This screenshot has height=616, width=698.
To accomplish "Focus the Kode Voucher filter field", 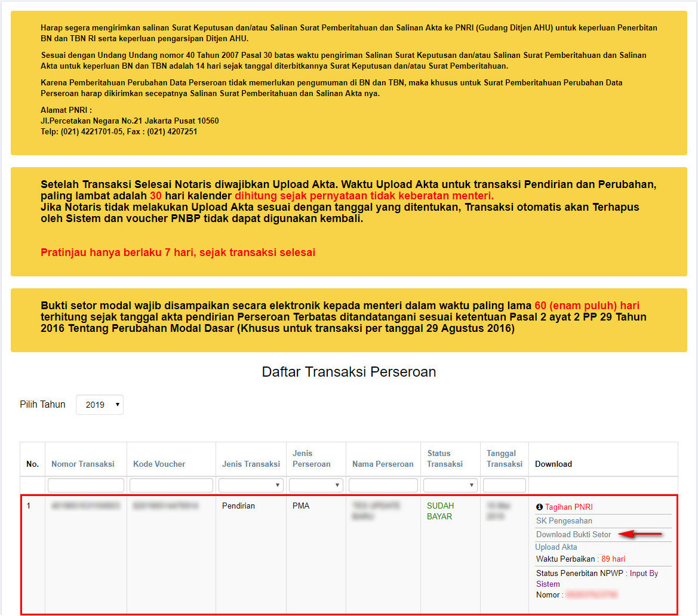I will click(x=171, y=485).
